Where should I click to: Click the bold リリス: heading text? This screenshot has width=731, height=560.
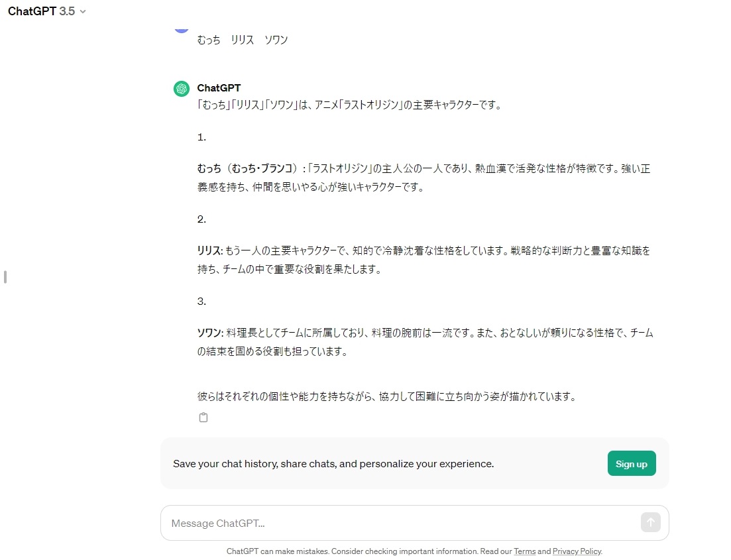click(x=209, y=251)
